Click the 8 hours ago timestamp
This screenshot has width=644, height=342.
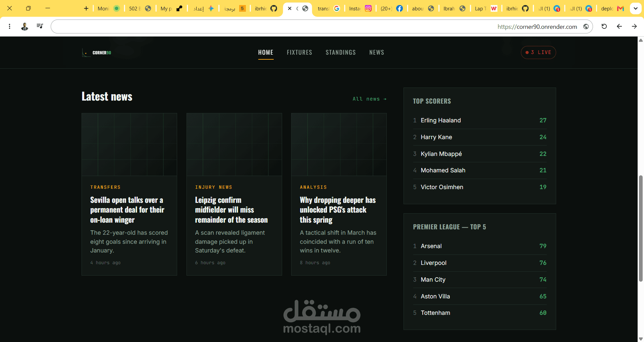(x=315, y=263)
